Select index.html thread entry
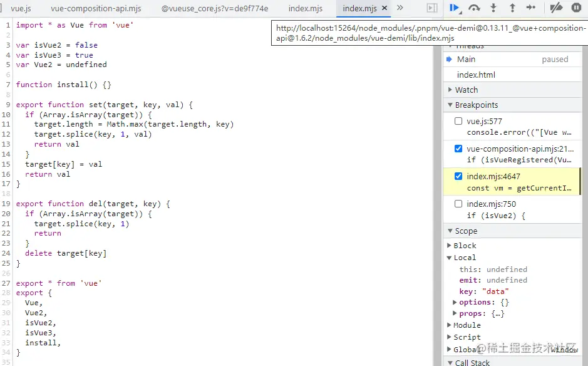The image size is (588, 366). click(x=512, y=75)
